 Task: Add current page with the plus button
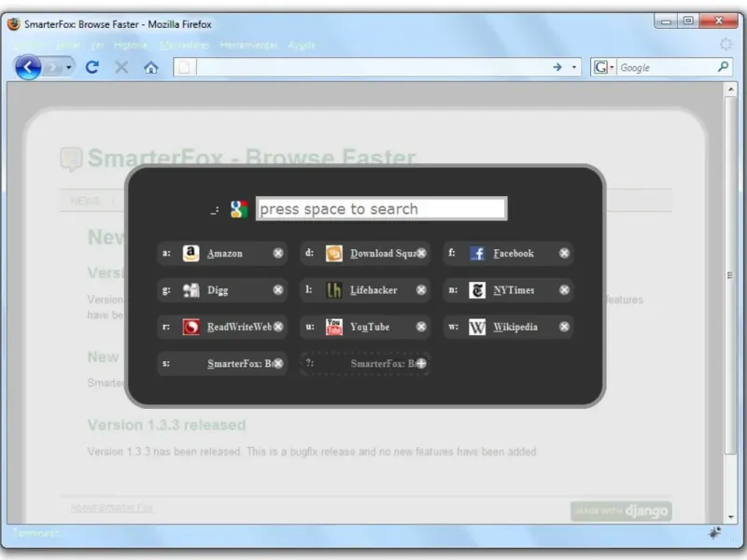421,363
